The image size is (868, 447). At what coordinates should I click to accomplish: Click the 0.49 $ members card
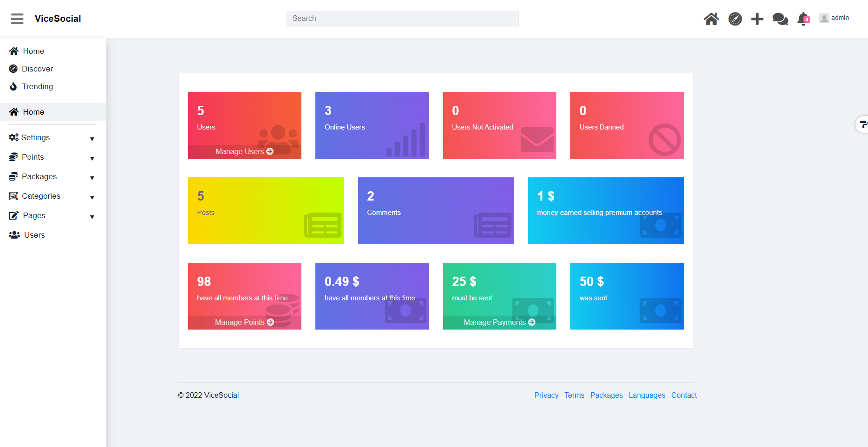(372, 296)
